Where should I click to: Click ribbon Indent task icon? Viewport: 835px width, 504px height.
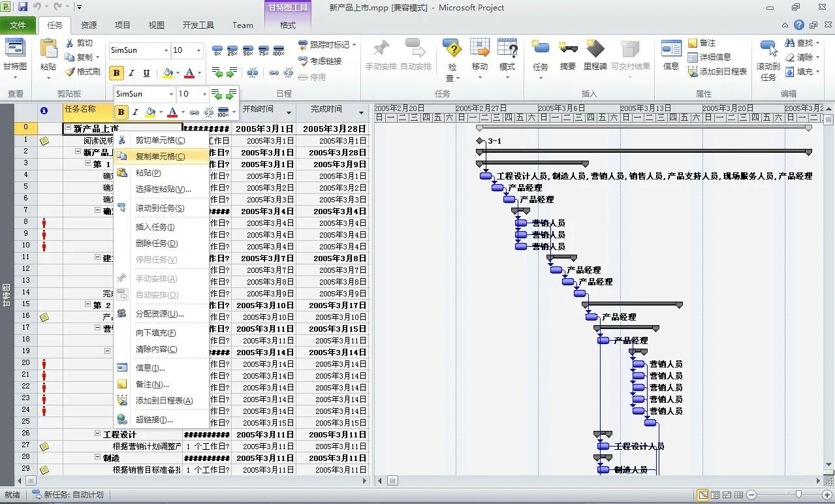click(232, 72)
